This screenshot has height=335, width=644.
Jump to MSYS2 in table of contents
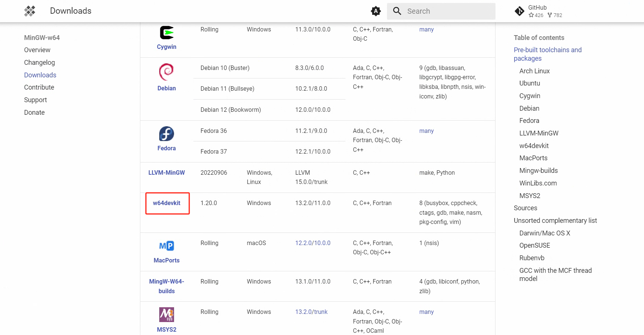click(x=530, y=196)
